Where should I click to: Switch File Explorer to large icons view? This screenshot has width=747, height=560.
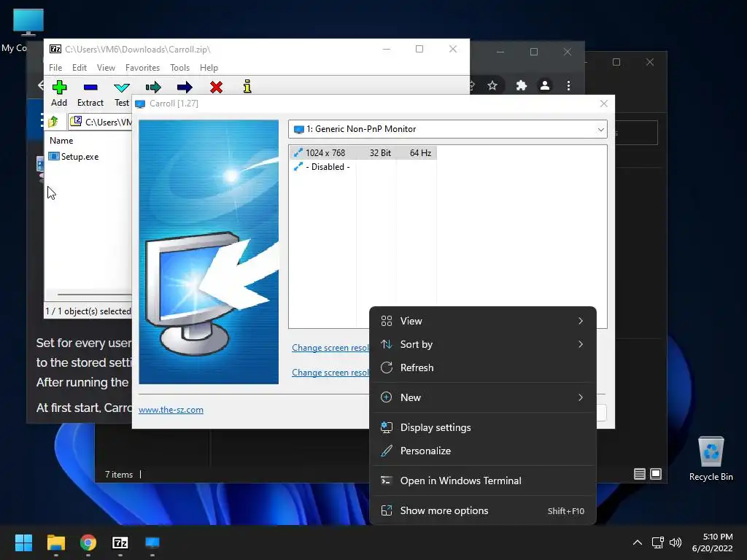click(x=656, y=474)
